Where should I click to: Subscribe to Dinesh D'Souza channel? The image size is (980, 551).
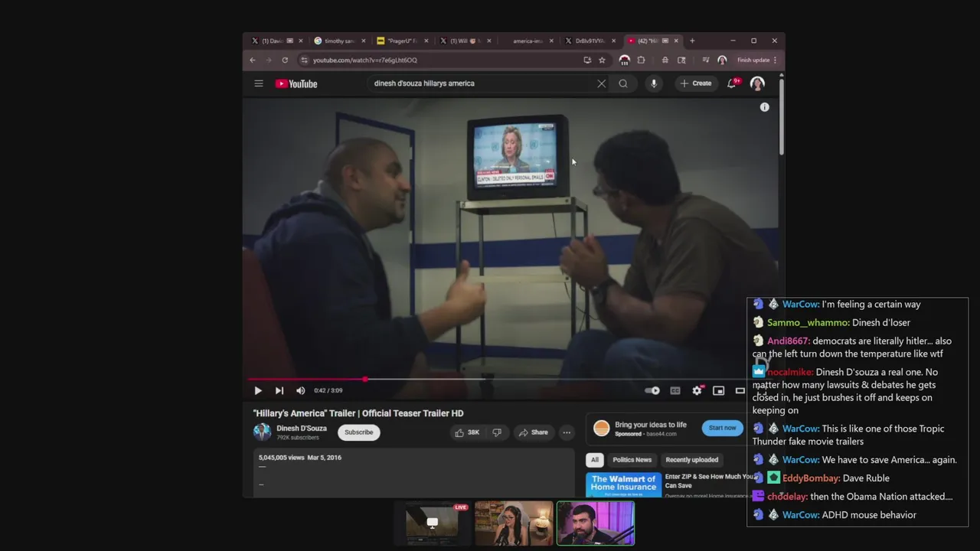tap(358, 432)
